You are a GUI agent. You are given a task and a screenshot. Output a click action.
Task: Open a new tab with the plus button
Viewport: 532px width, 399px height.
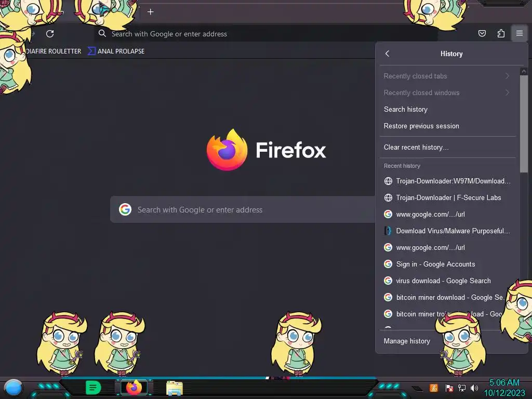[150, 12]
